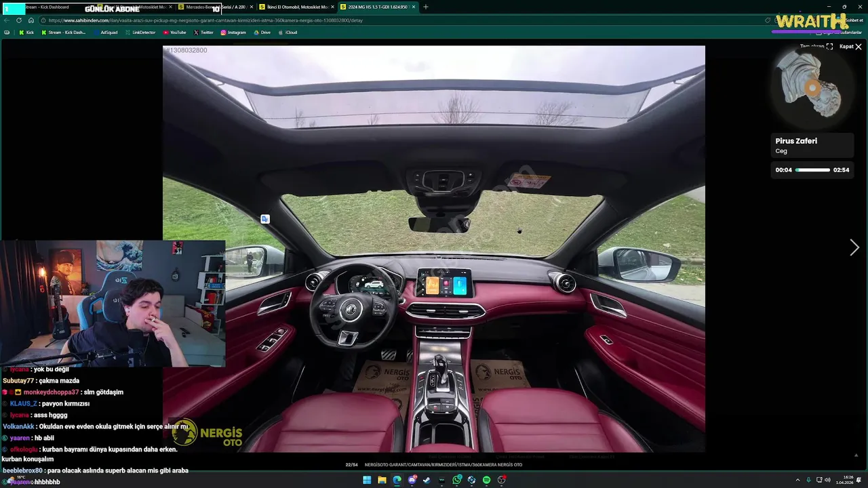The image size is (868, 488).
Task: Open WhatsApp from taskbar
Action: pos(457,480)
